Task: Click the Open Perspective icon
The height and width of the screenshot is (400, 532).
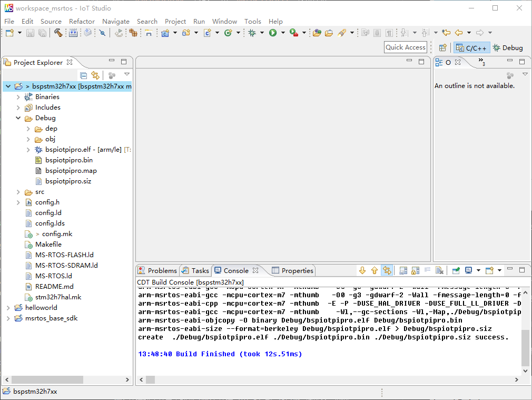Action: coord(443,48)
